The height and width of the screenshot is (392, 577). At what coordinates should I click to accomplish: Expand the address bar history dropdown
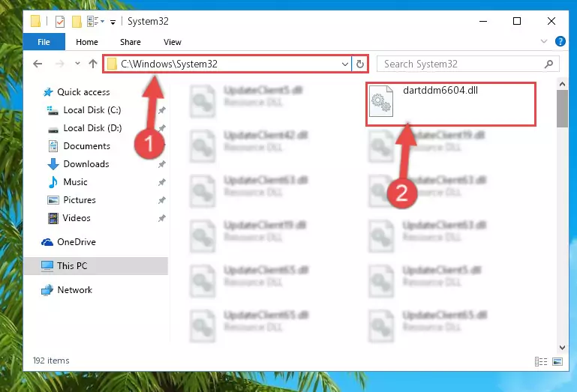[345, 64]
